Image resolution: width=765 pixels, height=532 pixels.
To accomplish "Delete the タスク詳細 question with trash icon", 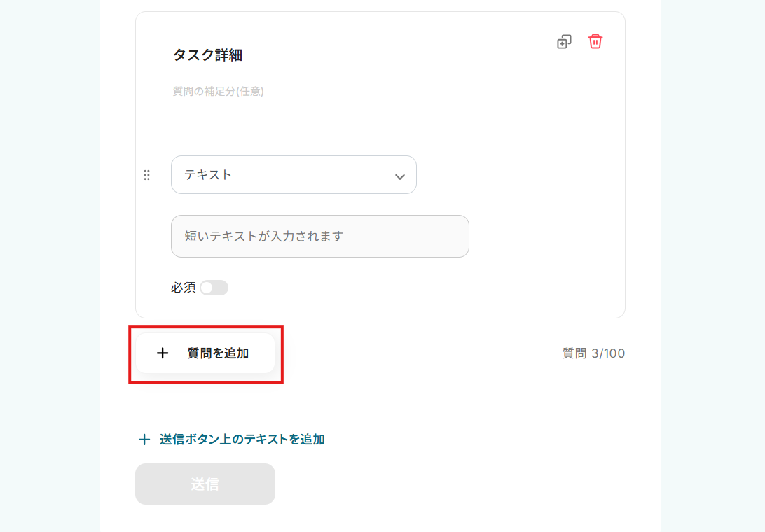I will pos(595,41).
